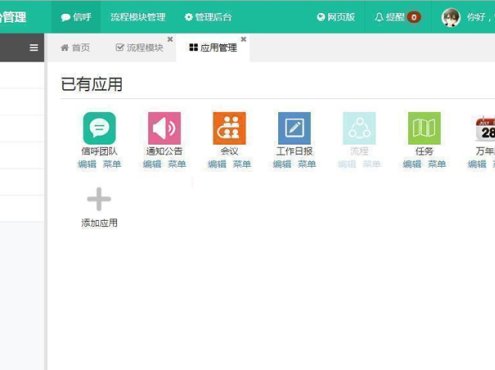Open the 信呼团队 app icon

point(99,128)
